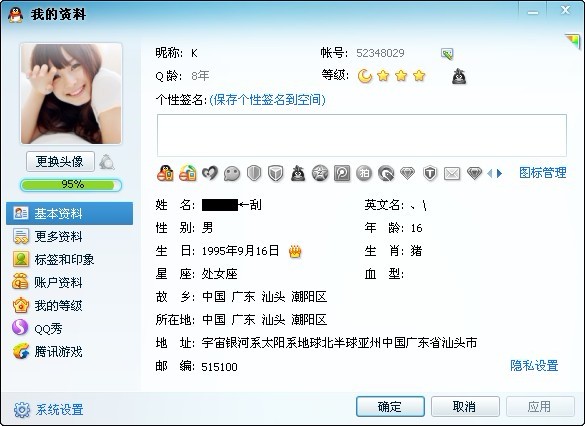Click the 图标管理 link
This screenshot has width=585, height=426.
coord(543,173)
